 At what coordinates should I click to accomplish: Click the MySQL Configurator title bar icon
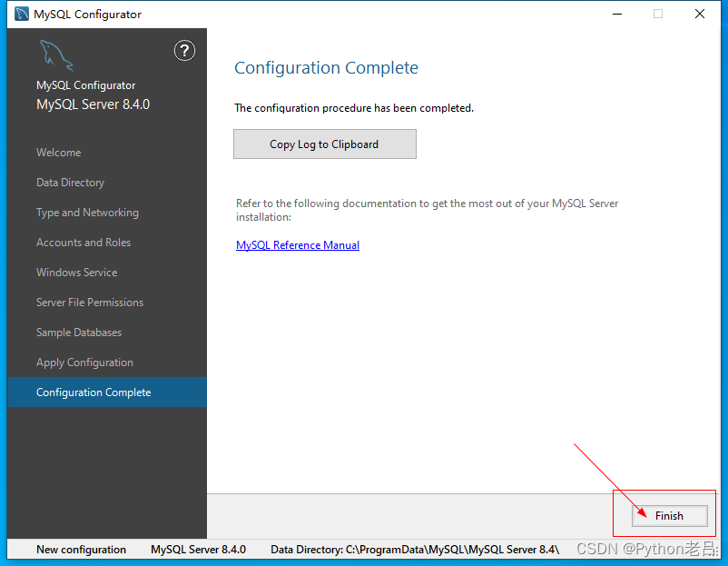[22, 14]
